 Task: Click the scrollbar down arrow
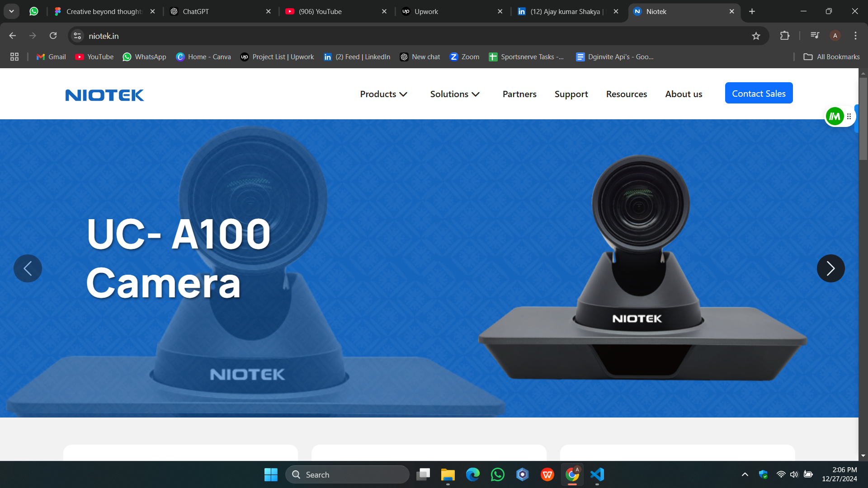(863, 456)
